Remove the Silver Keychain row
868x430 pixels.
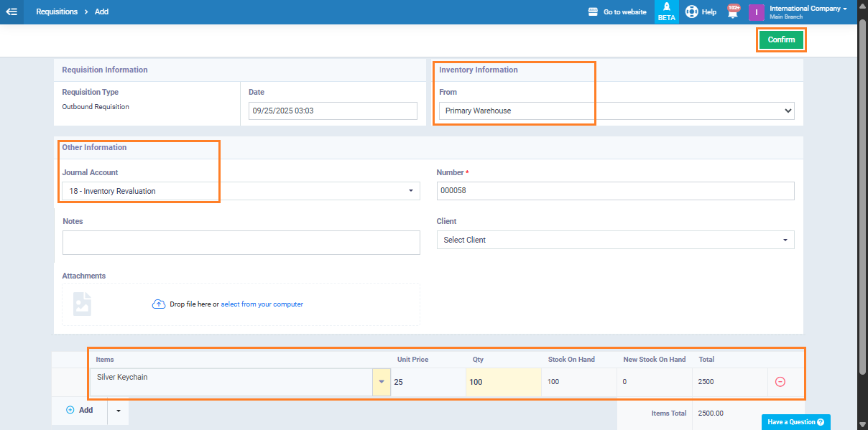tap(780, 382)
